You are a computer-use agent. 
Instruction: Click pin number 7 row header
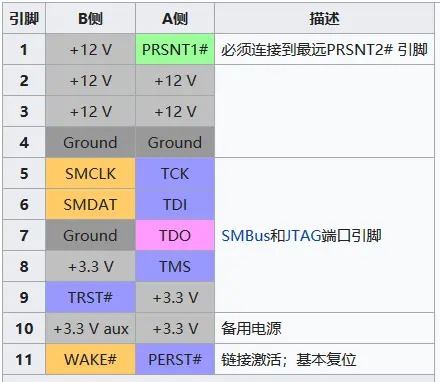(24, 235)
